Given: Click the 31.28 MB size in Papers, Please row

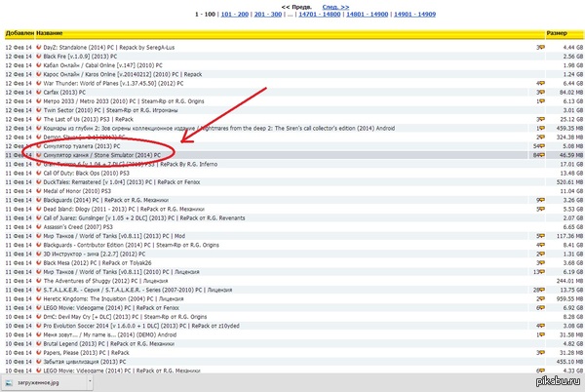Looking at the screenshot, I should tap(571, 353).
